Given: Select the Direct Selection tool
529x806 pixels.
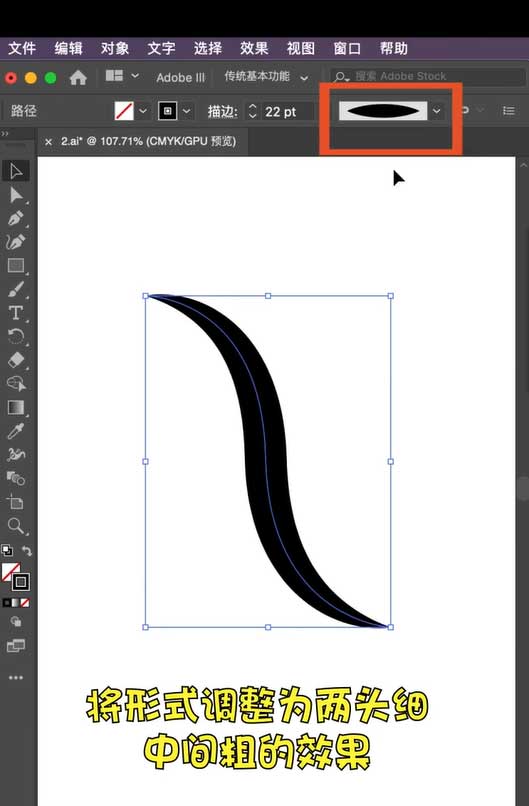Looking at the screenshot, I should click(15, 195).
